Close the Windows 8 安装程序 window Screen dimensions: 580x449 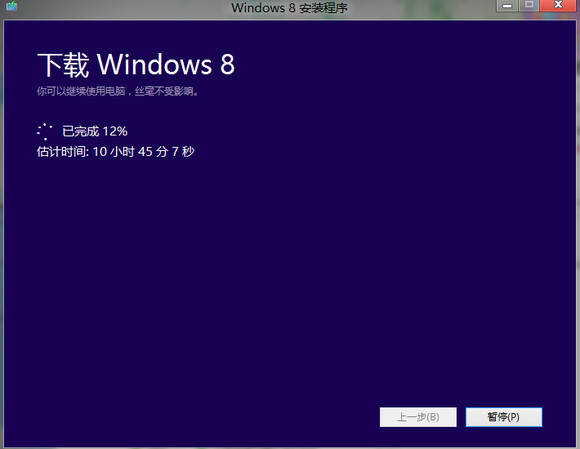click(558, 5)
